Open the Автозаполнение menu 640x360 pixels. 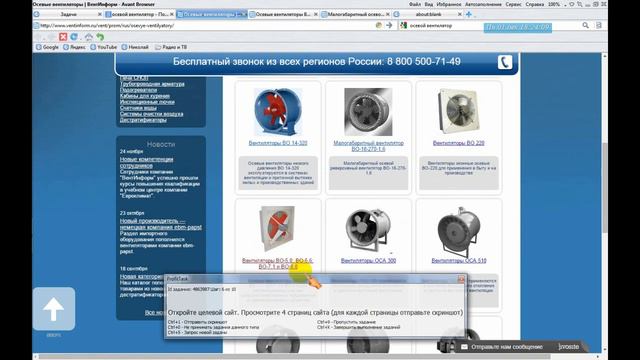(483, 4)
